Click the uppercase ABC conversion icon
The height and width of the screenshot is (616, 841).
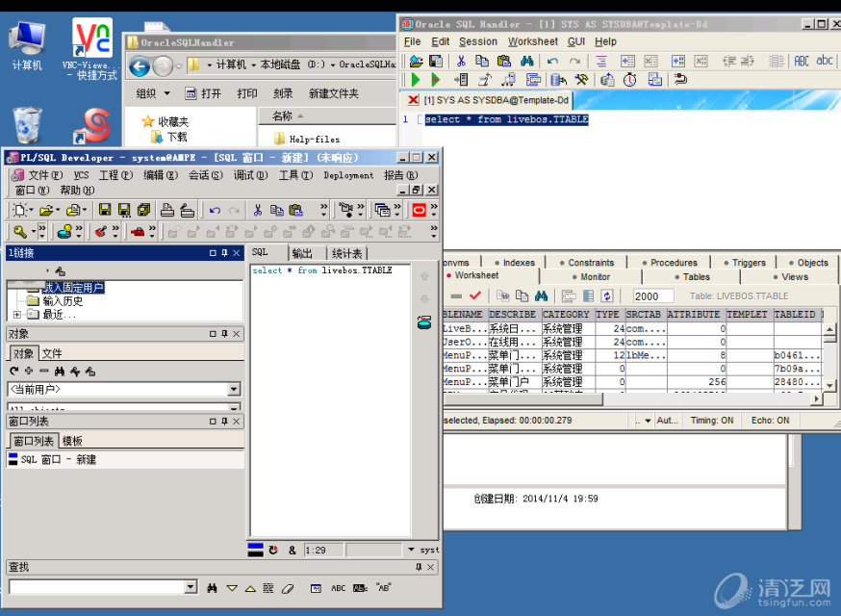pos(801,61)
